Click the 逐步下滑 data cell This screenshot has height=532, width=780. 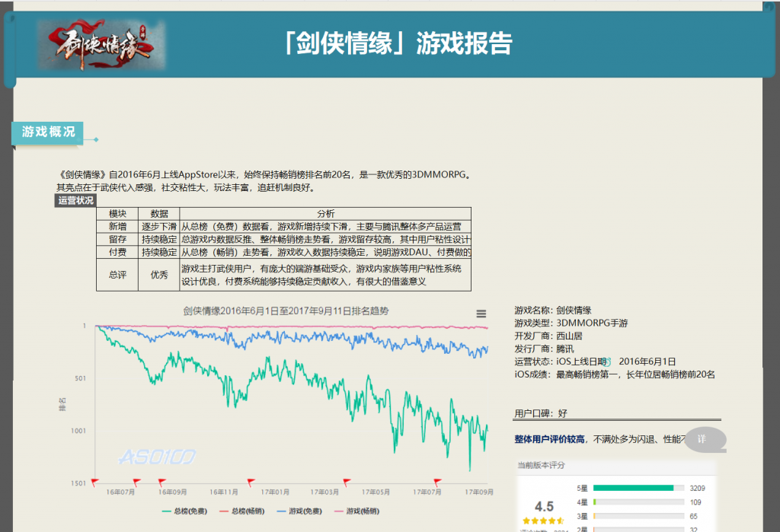(158, 226)
